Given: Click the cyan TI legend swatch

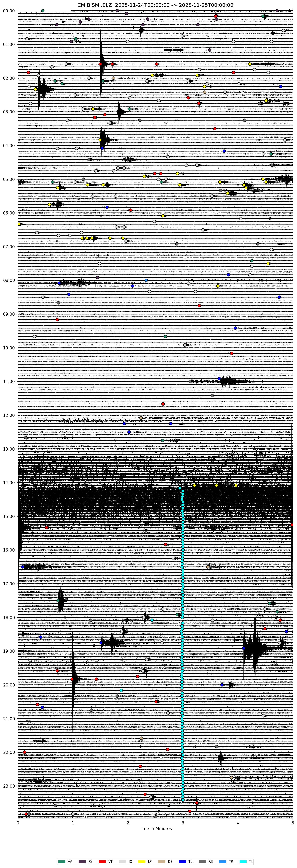Looking at the screenshot, I should (243, 862).
